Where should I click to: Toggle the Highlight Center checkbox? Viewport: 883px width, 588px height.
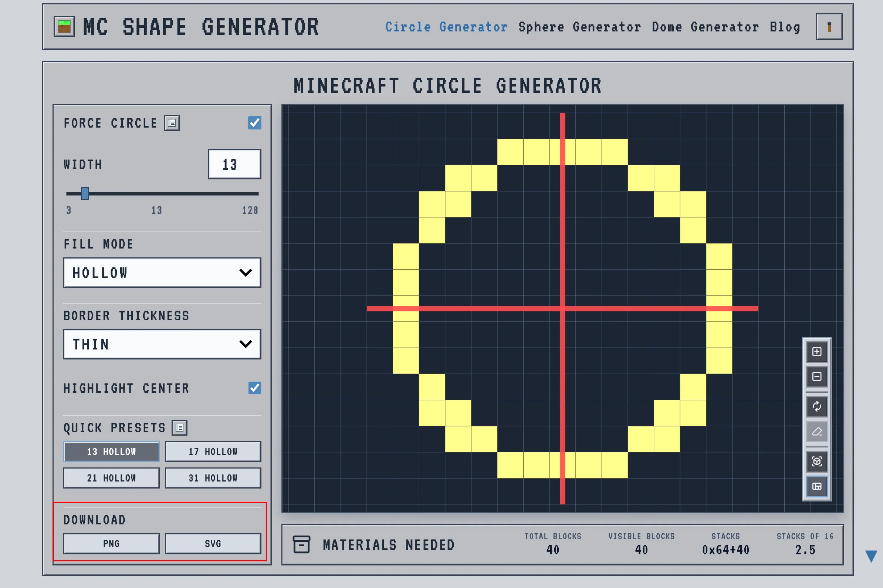click(x=255, y=388)
